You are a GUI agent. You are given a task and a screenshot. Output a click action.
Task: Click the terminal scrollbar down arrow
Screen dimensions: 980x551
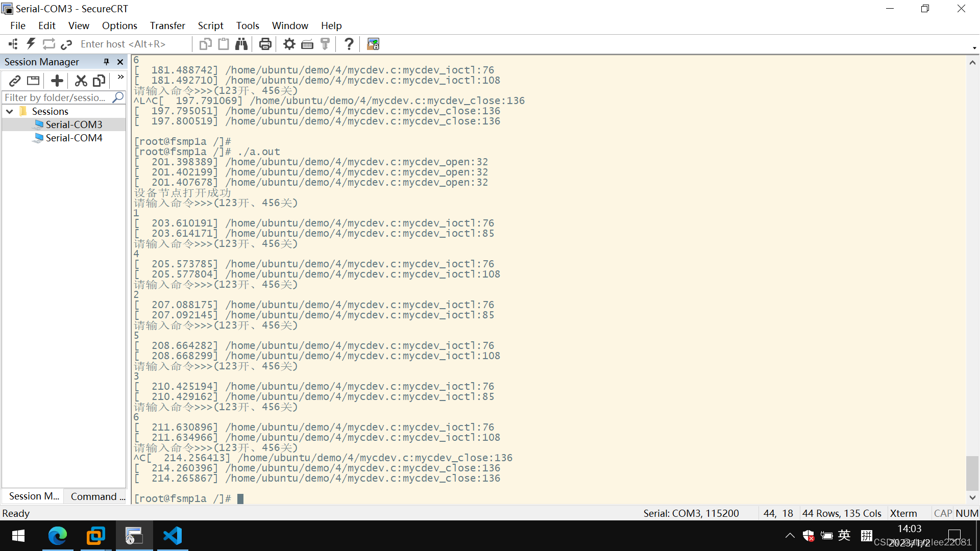click(972, 497)
